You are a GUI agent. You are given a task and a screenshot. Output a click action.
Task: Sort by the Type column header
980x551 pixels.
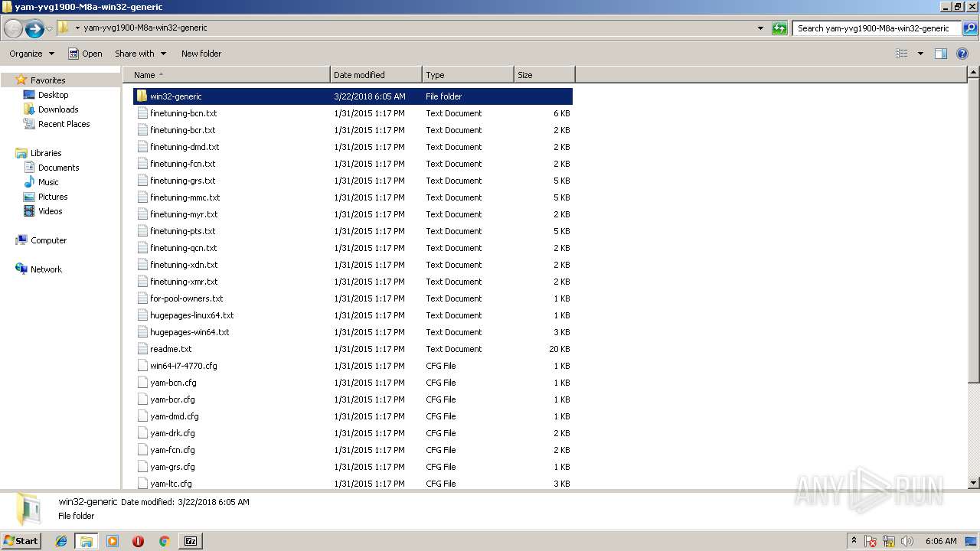[x=468, y=75]
